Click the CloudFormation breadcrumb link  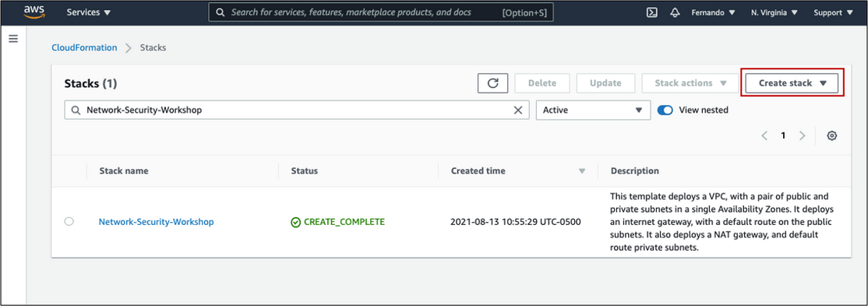tap(84, 47)
